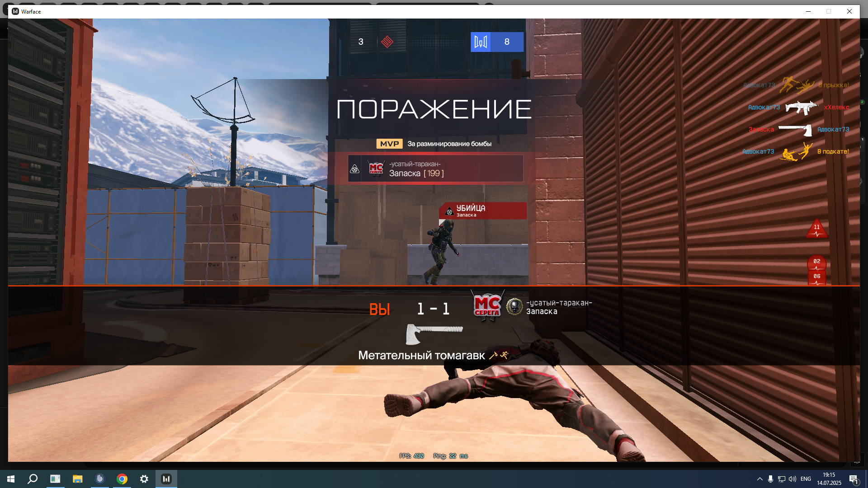This screenshot has height=488, width=868.
Task: Open Windows notification center
Action: 854,479
